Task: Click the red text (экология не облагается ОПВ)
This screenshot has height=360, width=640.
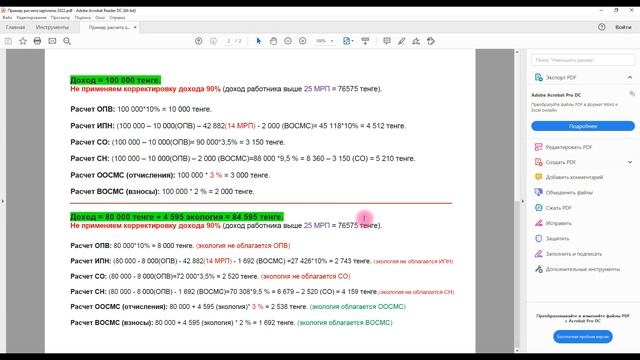Action: click(243, 246)
